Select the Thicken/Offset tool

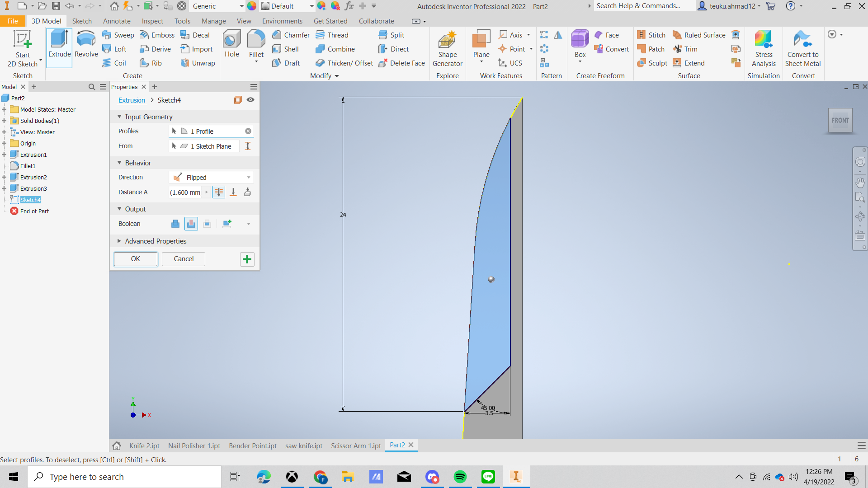pos(344,63)
